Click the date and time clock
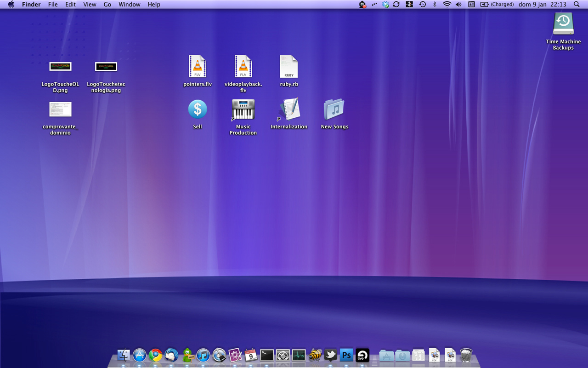 (x=542, y=5)
